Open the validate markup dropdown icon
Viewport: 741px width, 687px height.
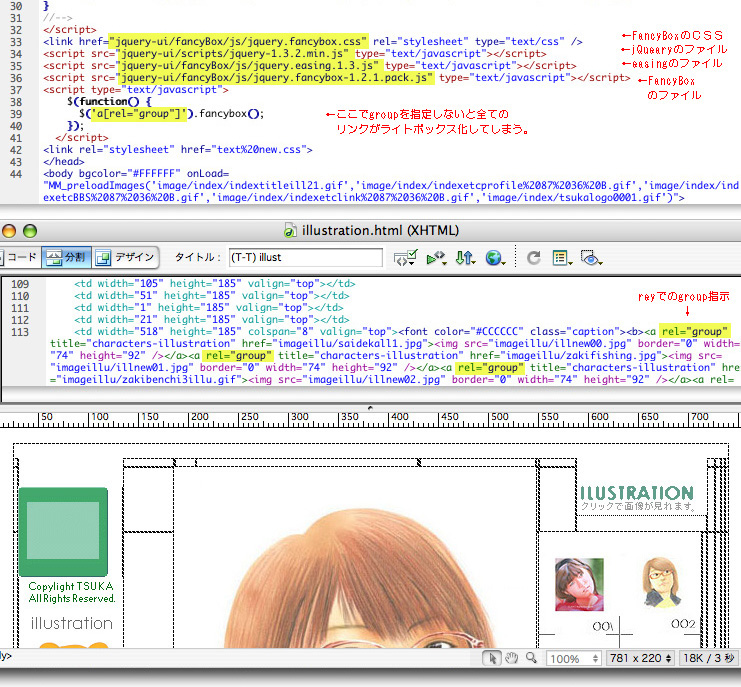405,258
